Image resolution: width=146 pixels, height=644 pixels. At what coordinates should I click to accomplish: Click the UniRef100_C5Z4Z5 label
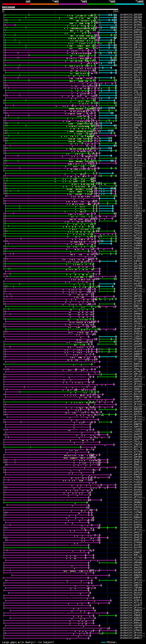(131, 233)
